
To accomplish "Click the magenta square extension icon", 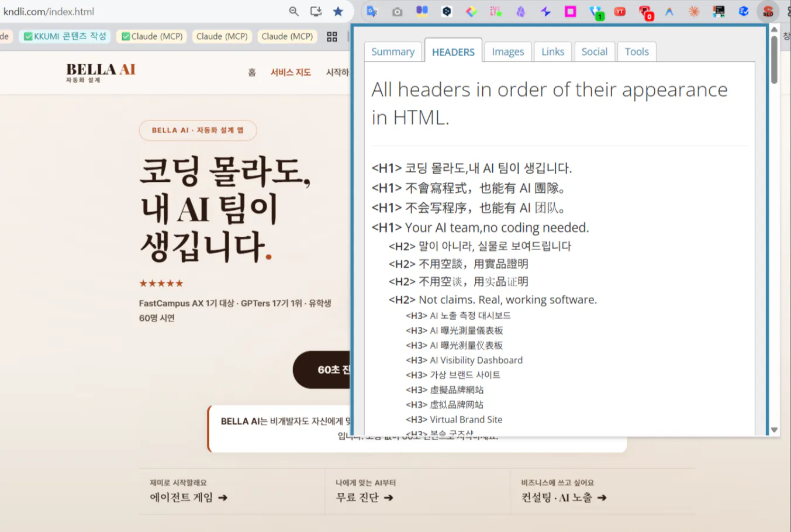I will pos(570,12).
